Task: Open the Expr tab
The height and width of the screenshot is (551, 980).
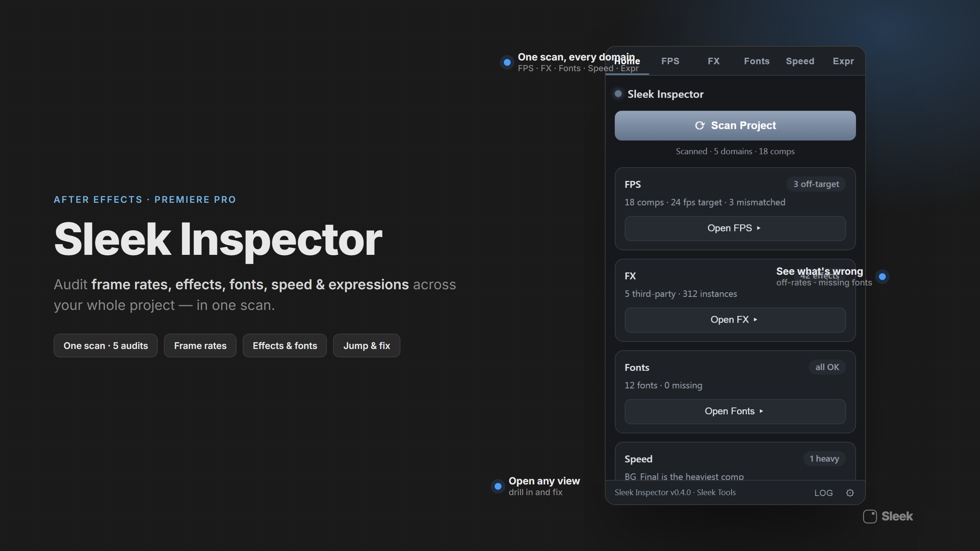Action: (843, 61)
